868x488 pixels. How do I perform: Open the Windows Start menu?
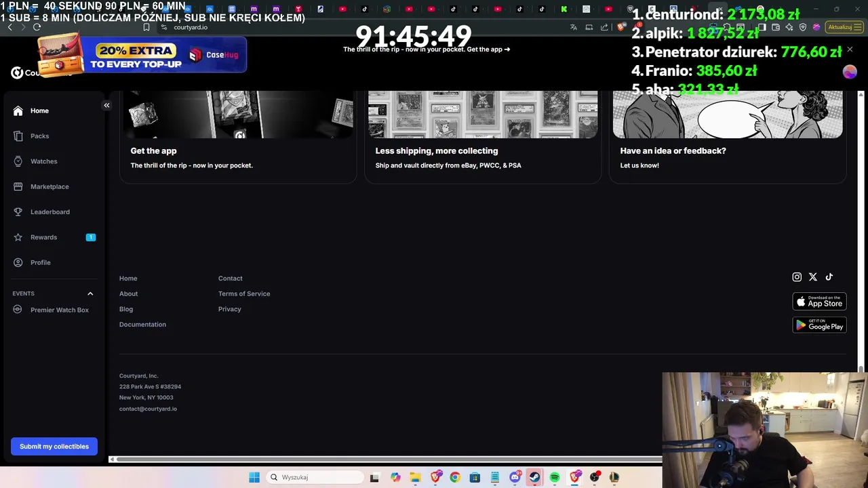(254, 477)
